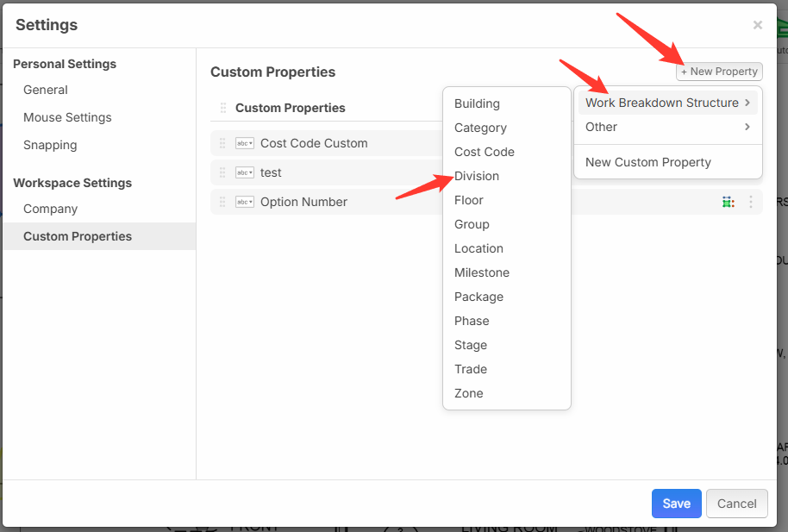Viewport: 788px width, 532px height.
Task: Click the Cancel button
Action: point(736,504)
